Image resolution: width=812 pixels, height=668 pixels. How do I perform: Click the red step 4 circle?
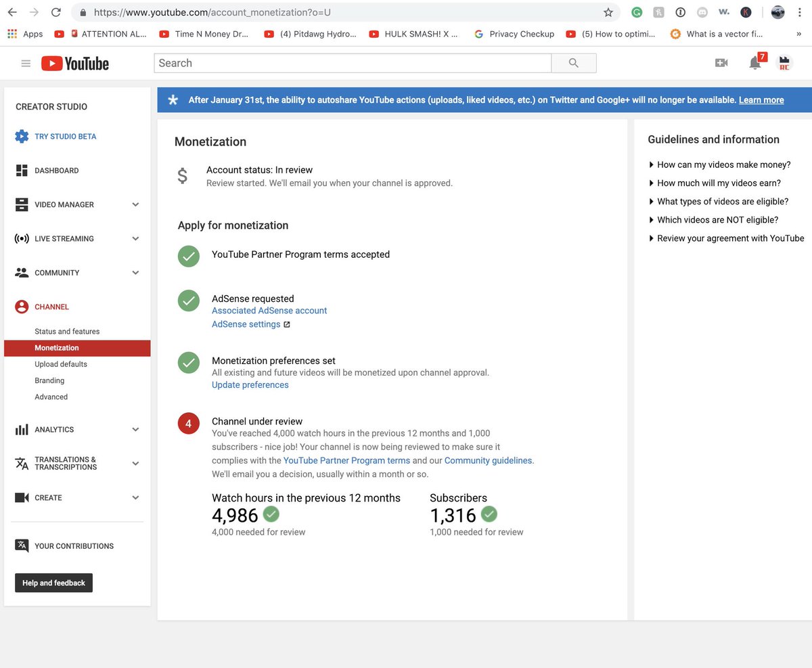coord(188,424)
